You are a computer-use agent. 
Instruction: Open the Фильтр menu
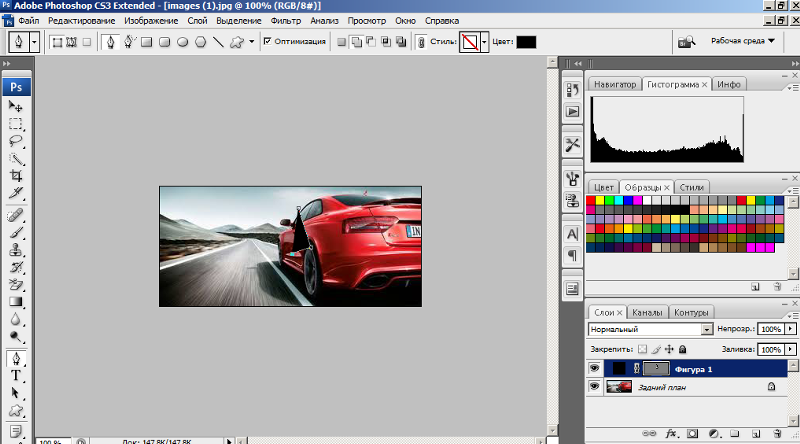pyautogui.click(x=286, y=21)
